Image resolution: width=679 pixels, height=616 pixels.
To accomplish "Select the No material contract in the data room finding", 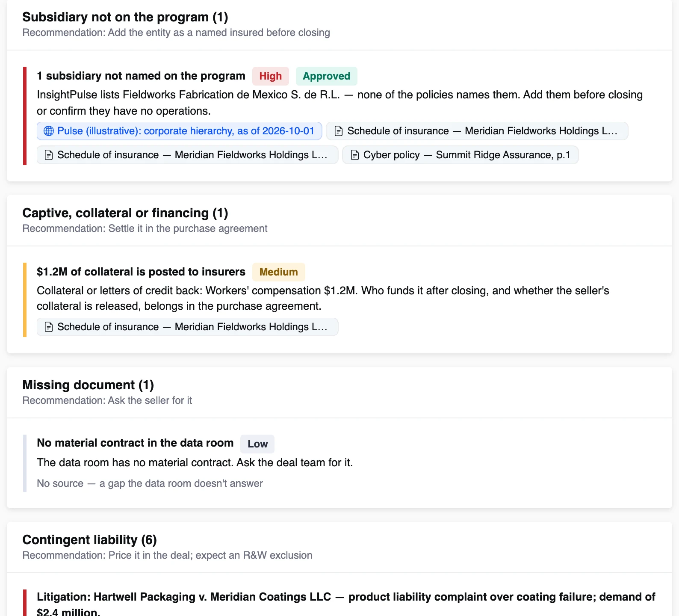I will pos(135,443).
